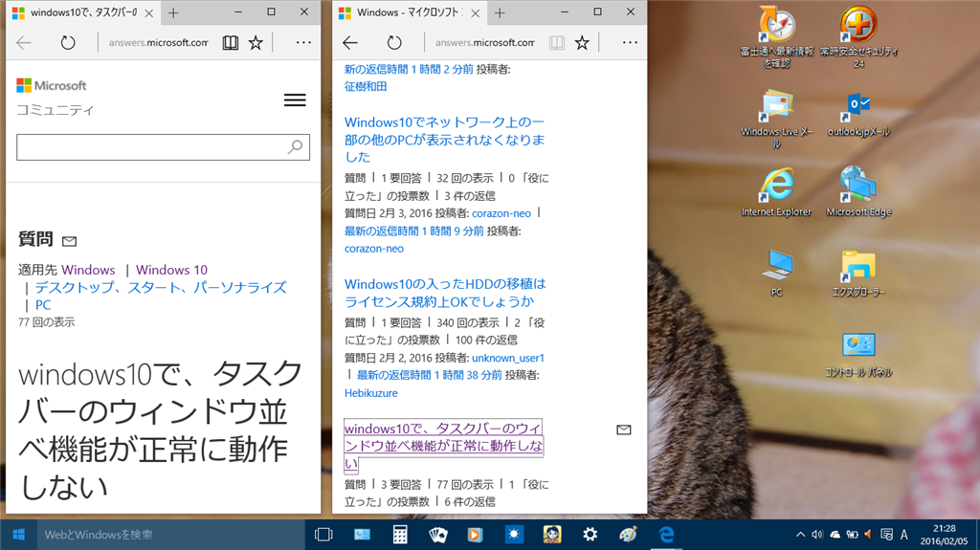The image size is (980, 550).
Task: Close the windows10で、タスクバー tab
Action: tap(148, 13)
